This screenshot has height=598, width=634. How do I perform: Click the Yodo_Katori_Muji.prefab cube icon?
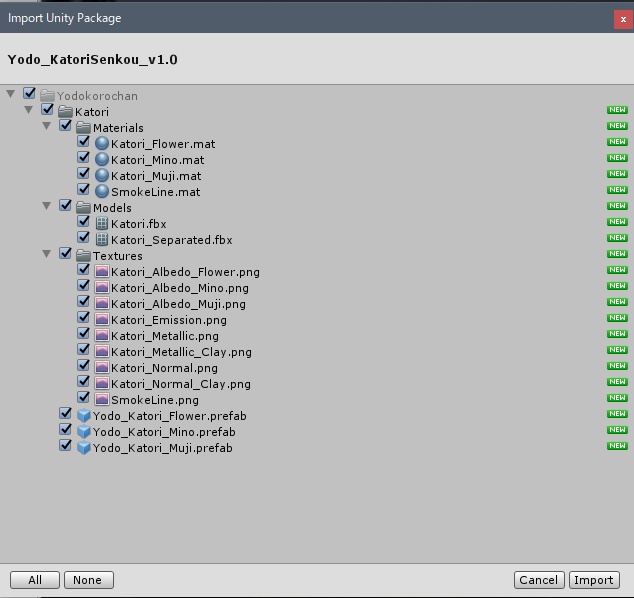(x=84, y=448)
